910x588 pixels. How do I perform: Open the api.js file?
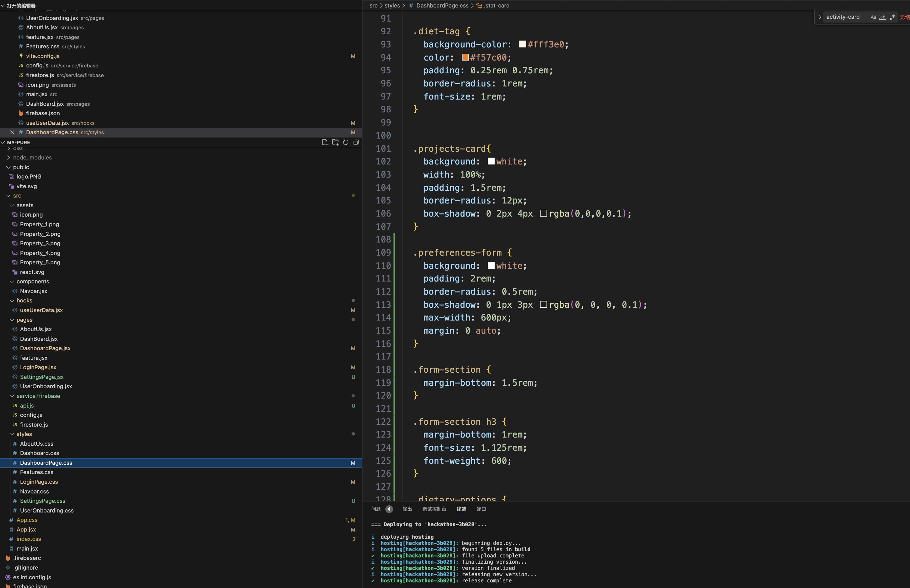point(27,405)
